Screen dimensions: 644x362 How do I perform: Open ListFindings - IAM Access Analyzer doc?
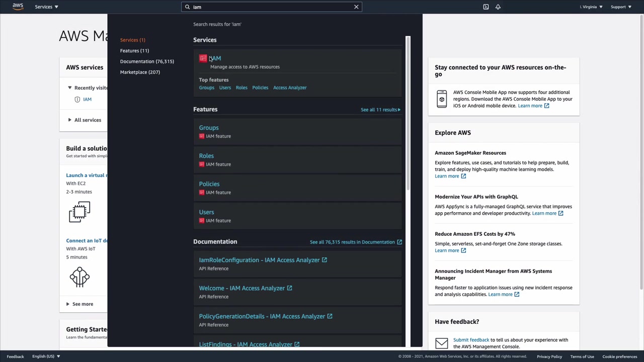[246, 344]
